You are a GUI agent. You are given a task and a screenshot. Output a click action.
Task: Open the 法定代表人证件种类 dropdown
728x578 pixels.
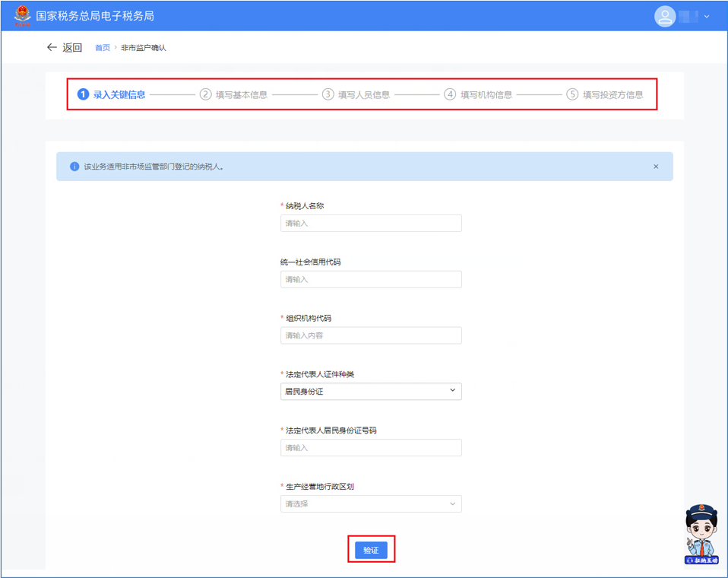(371, 391)
